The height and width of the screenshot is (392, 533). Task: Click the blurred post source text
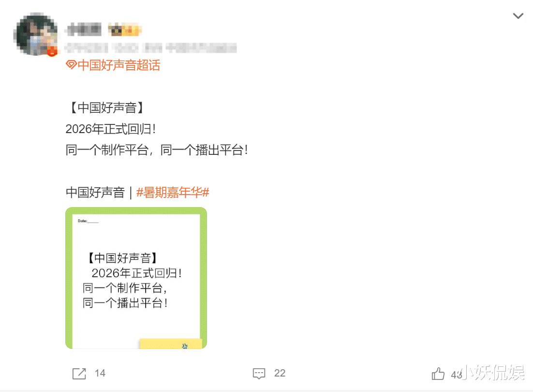point(189,48)
